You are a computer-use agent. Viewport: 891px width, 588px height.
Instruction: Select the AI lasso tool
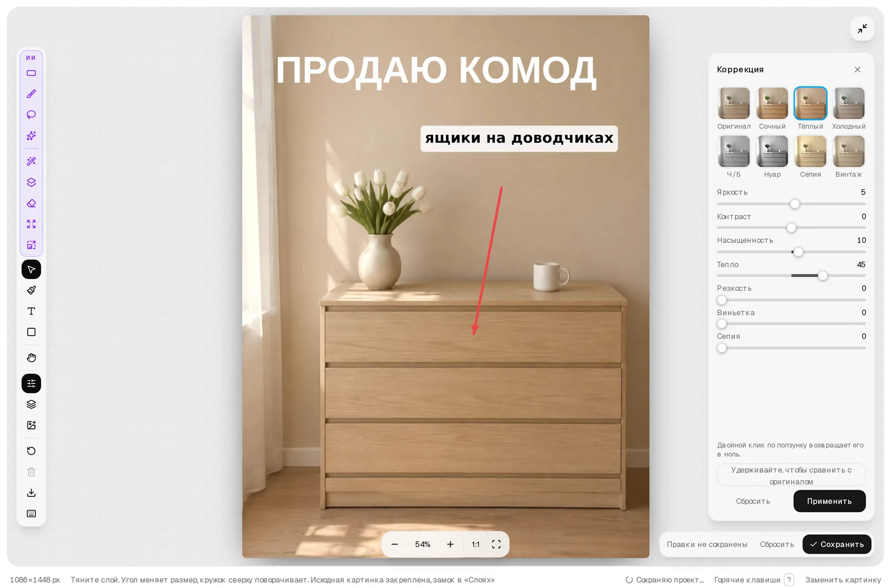pyautogui.click(x=31, y=115)
